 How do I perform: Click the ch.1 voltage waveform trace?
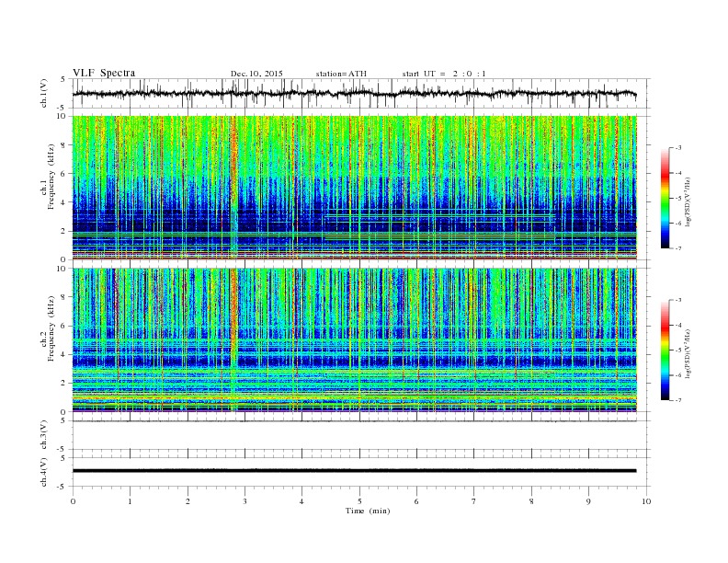click(354, 94)
